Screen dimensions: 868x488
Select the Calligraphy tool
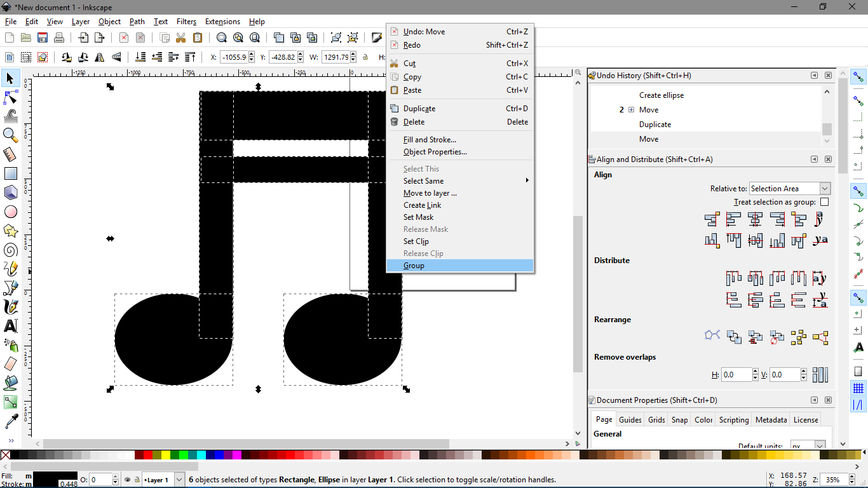tap(10, 307)
